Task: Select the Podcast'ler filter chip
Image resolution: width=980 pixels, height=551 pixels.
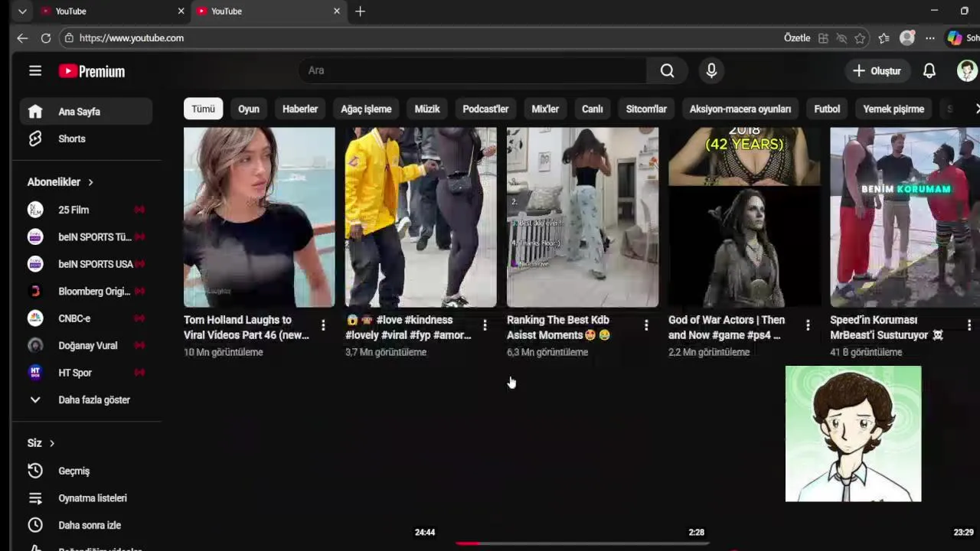Action: point(485,109)
